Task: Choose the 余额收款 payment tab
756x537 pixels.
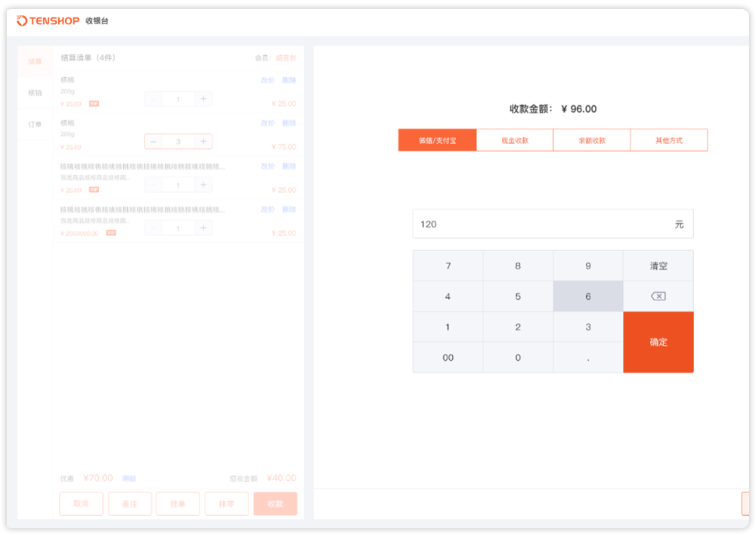Action: pyautogui.click(x=592, y=141)
